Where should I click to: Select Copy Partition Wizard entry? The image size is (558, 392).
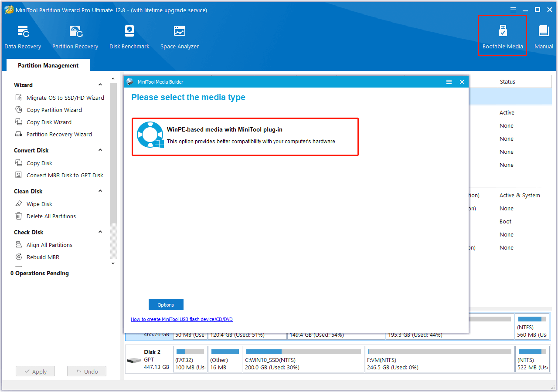pyautogui.click(x=54, y=110)
